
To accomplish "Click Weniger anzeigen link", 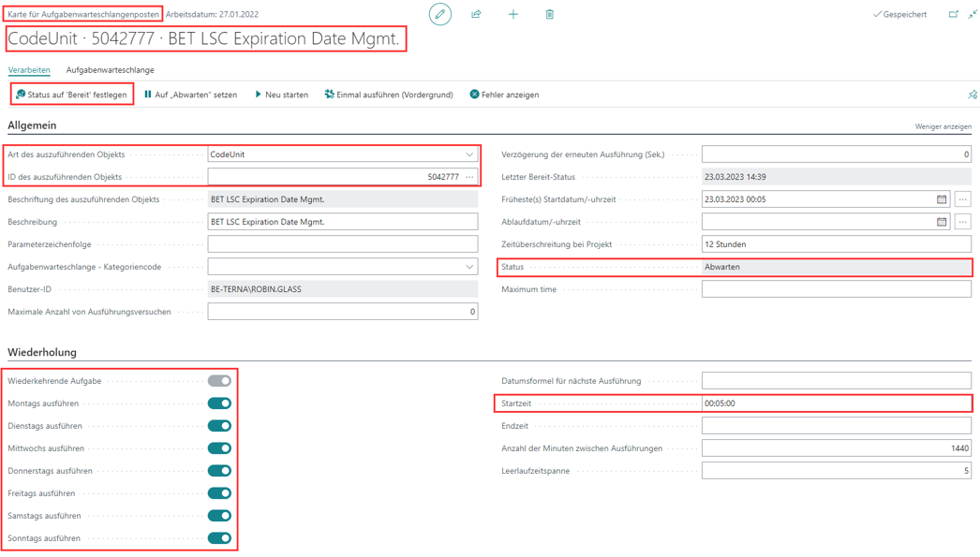I will 943,126.
